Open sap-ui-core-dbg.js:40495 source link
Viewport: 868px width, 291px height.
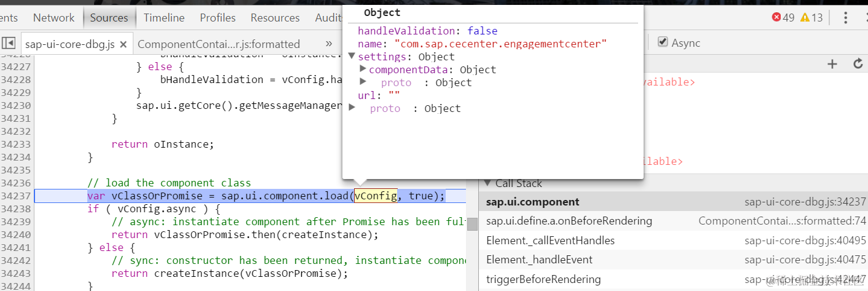tap(805, 241)
